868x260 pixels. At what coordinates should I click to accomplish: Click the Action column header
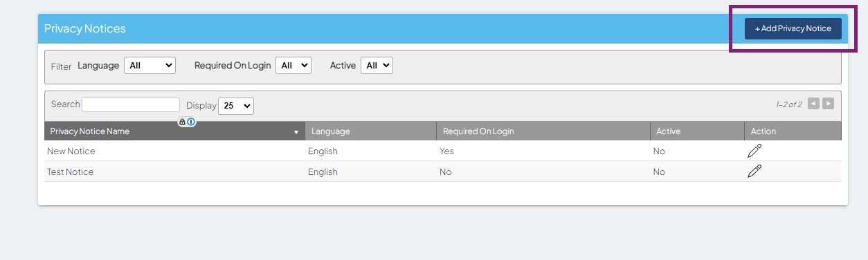pyautogui.click(x=793, y=131)
